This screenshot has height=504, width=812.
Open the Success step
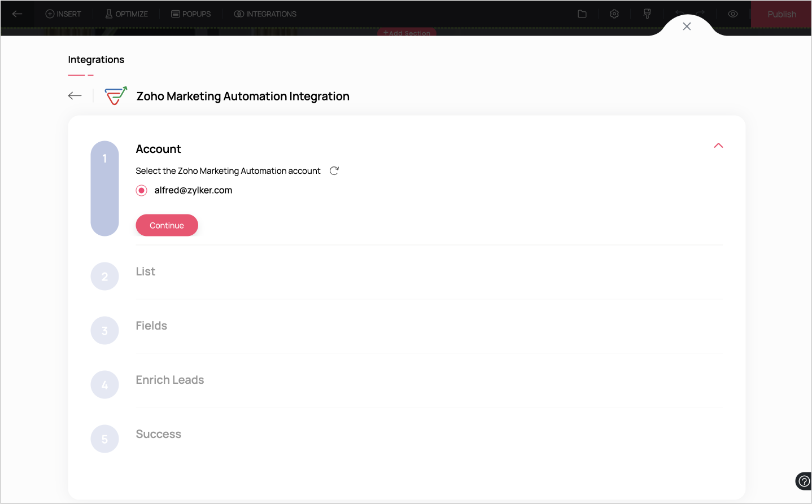(159, 434)
